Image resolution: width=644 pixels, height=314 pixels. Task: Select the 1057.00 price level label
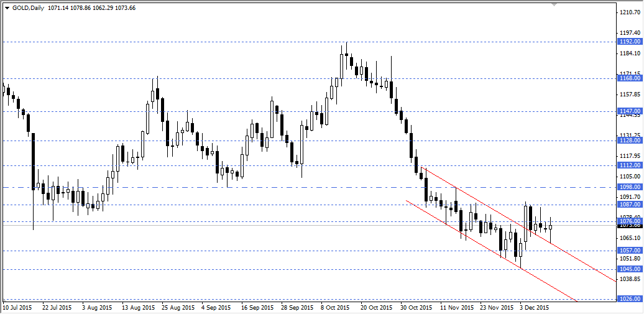[x=630, y=250]
